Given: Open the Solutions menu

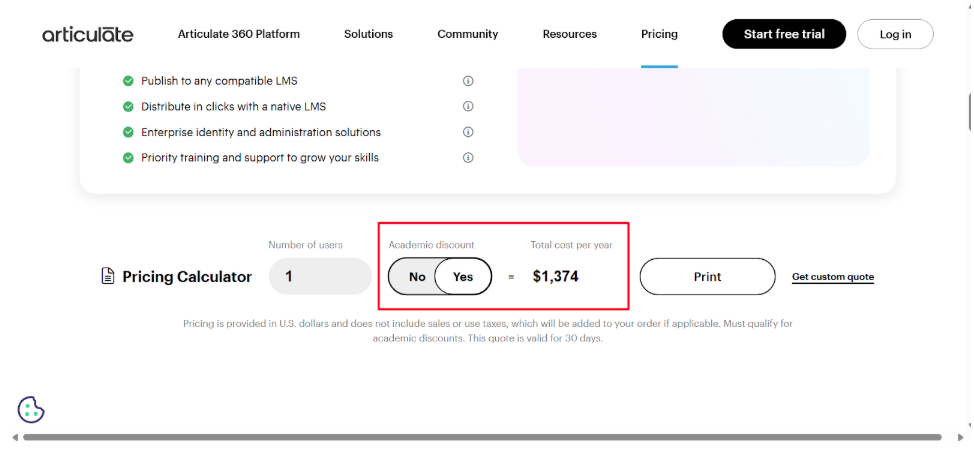Looking at the screenshot, I should click(x=368, y=34).
